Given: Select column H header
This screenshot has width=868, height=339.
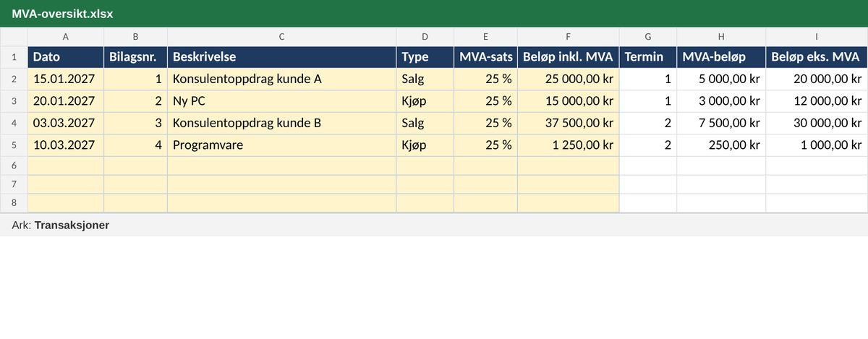Looking at the screenshot, I should point(721,37).
